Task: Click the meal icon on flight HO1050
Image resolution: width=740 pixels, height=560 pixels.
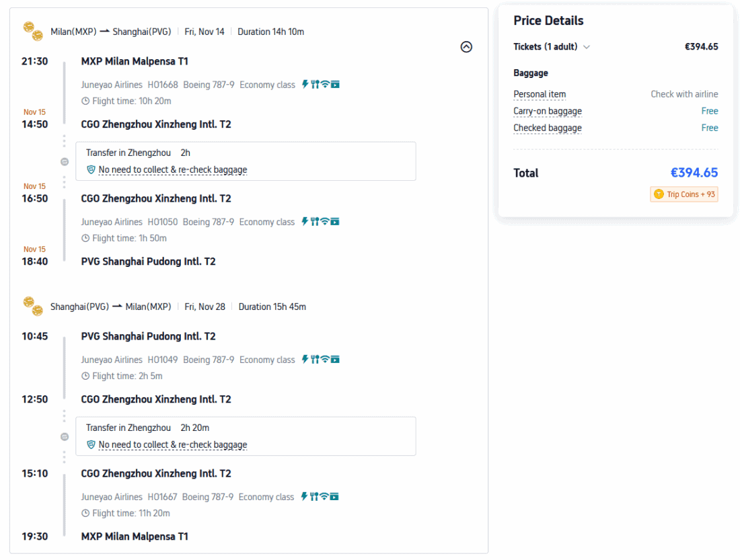Action: tap(314, 221)
